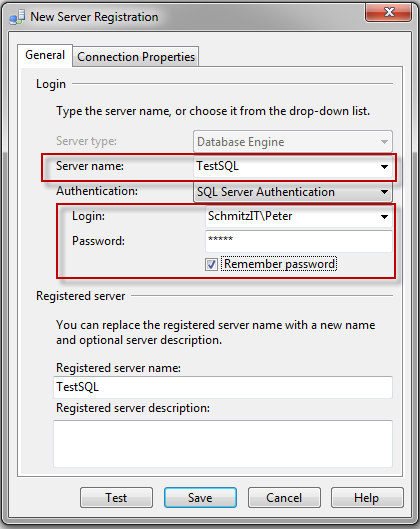Click the 'Registered server' section heading

80,296
